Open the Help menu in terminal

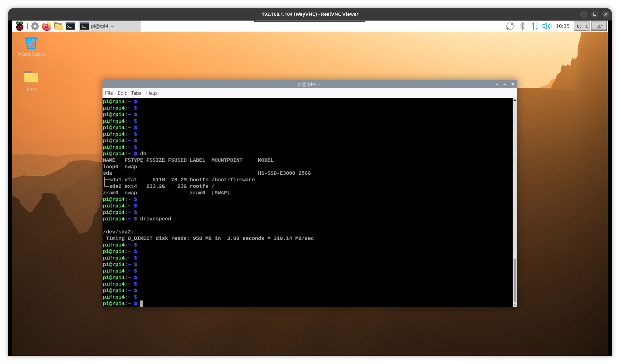[x=151, y=93]
